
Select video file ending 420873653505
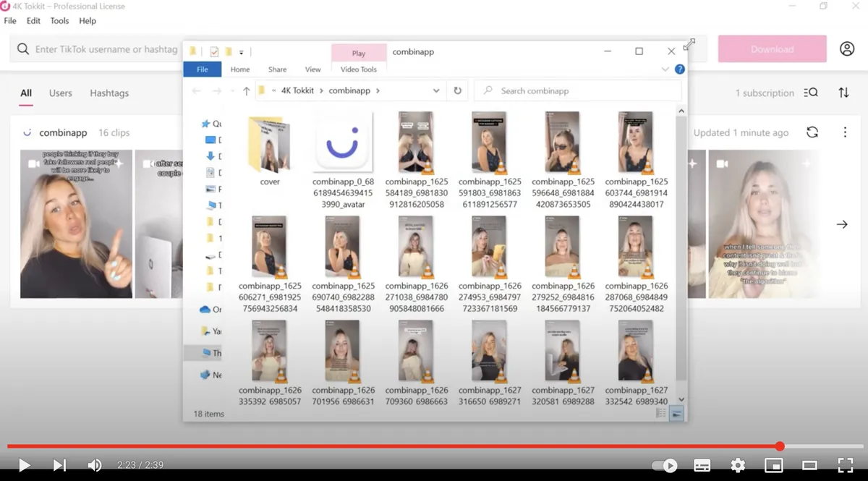(x=563, y=160)
